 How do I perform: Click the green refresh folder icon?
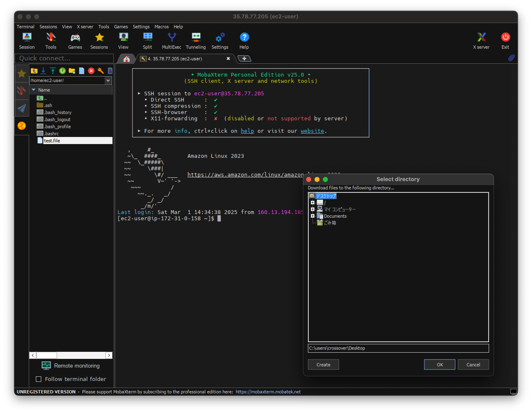coord(62,71)
